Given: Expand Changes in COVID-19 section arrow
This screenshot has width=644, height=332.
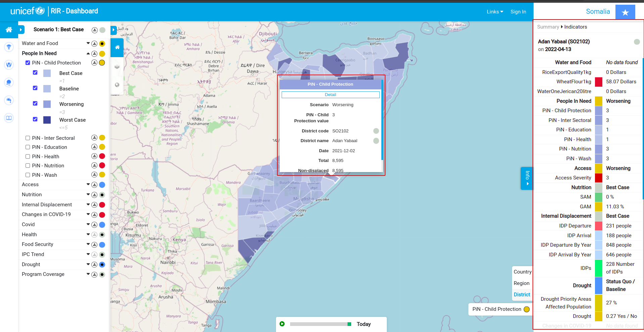Looking at the screenshot, I should point(88,214).
